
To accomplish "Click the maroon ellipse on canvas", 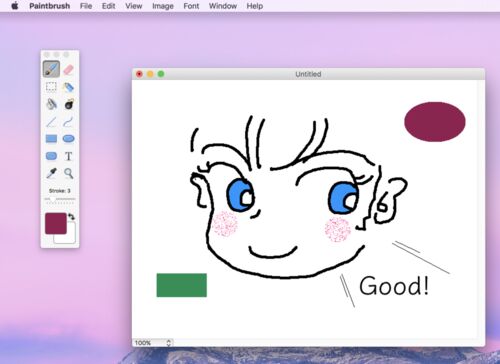I will (435, 122).
